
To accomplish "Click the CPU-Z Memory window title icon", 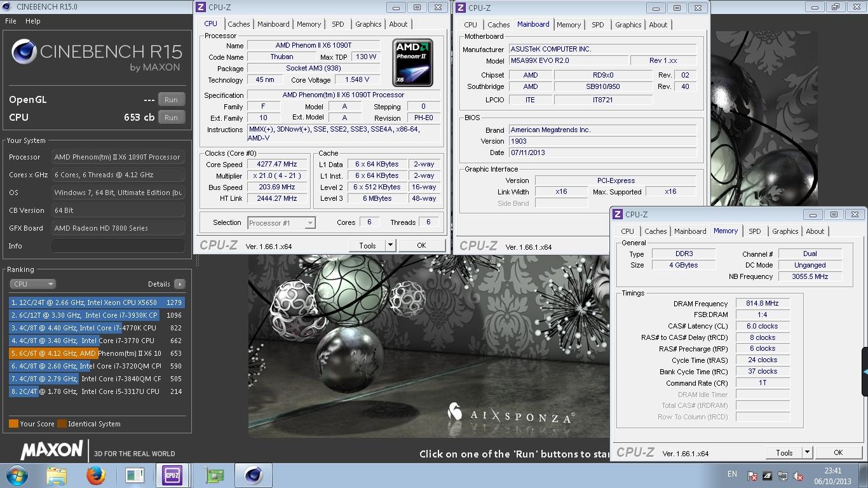I will click(x=618, y=215).
